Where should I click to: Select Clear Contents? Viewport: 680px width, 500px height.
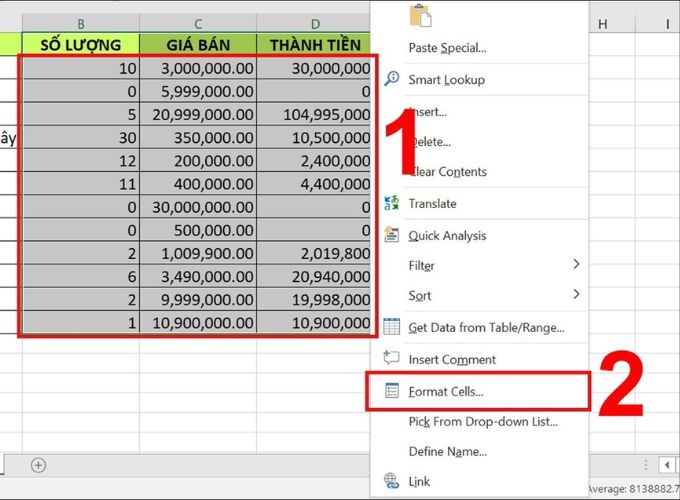[x=448, y=172]
